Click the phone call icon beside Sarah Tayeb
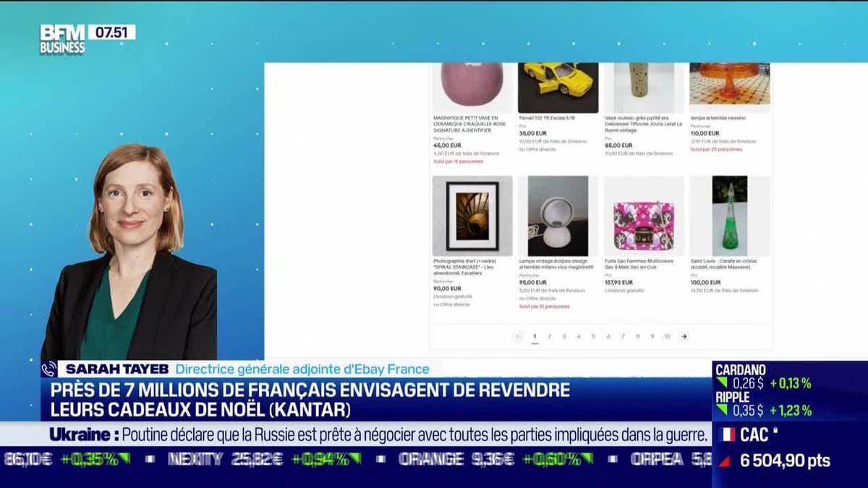The height and width of the screenshot is (488, 868). pyautogui.click(x=49, y=369)
